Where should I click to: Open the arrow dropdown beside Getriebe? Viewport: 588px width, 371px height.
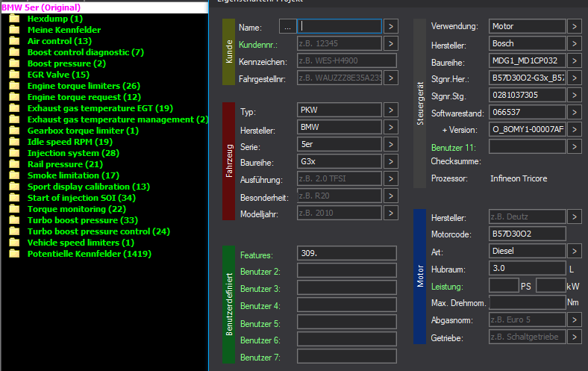pos(574,337)
